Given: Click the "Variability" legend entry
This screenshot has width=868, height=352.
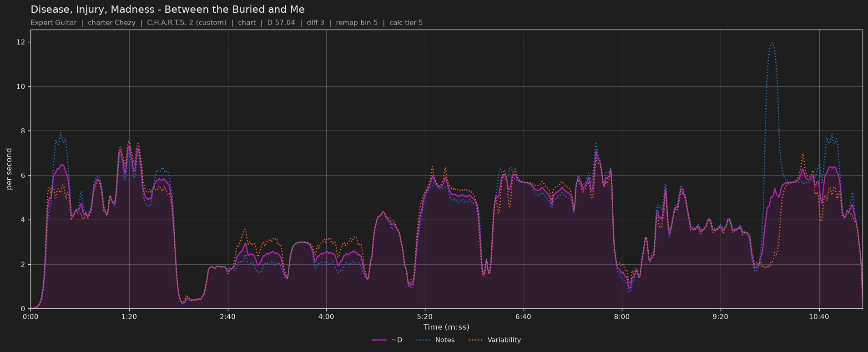Looking at the screenshot, I should click(x=495, y=340).
